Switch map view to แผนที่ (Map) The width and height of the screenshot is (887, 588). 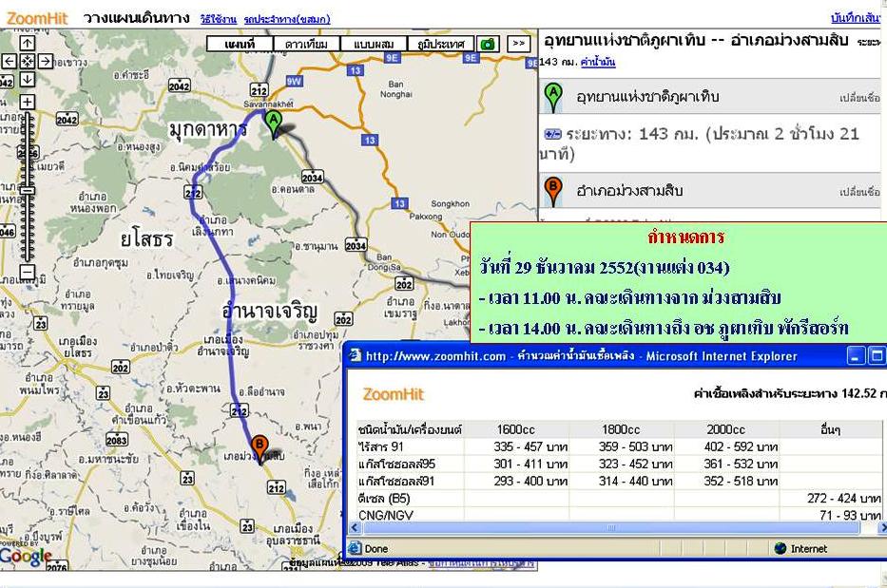coord(240,44)
